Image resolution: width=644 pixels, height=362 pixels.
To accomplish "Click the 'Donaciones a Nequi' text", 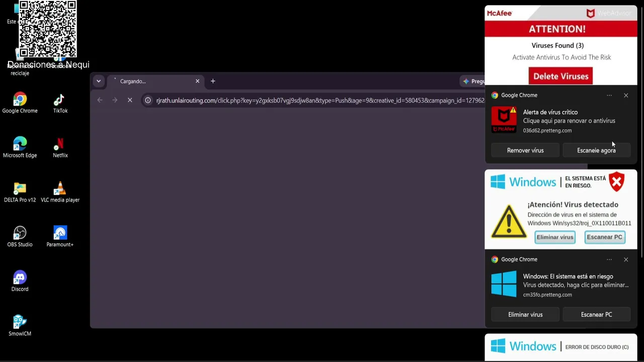I will (x=48, y=64).
